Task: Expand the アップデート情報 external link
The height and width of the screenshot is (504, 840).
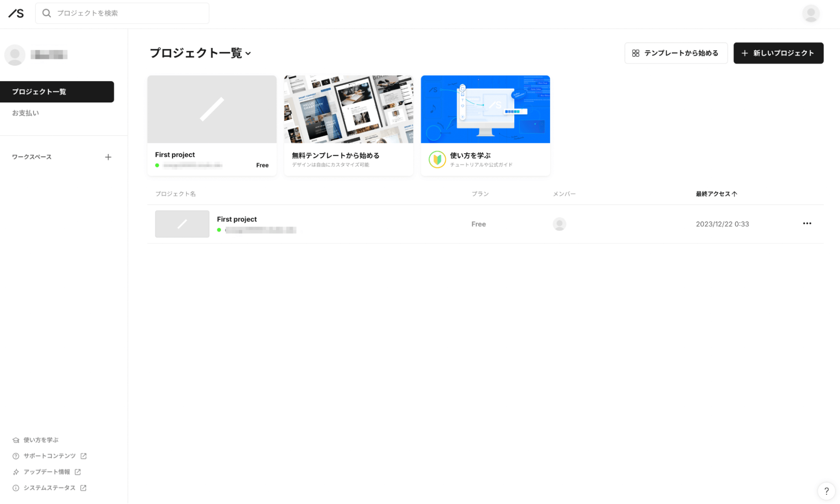Action: (x=78, y=472)
